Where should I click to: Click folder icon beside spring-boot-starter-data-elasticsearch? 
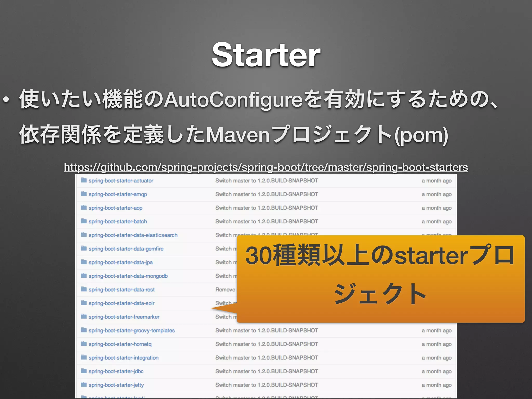click(84, 235)
